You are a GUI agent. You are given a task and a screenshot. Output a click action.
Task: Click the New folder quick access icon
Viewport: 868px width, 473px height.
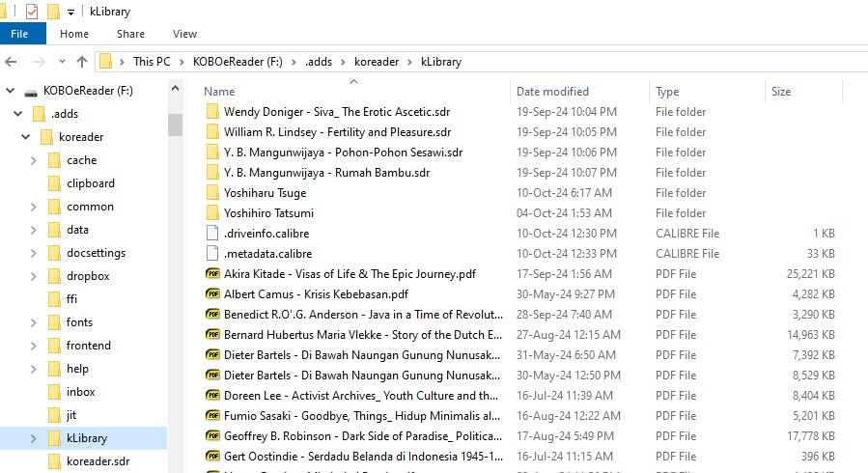53,11
